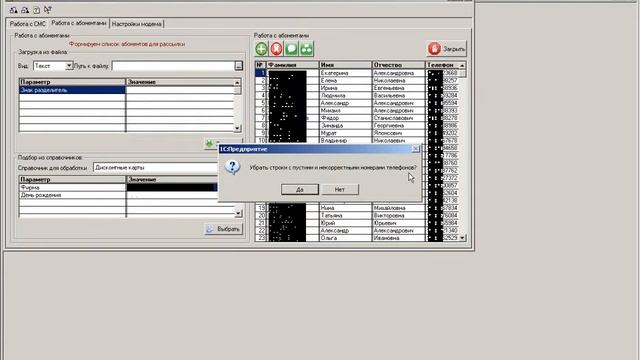The height and width of the screenshot is (360, 640).
Task: Confirm with Да in the dialog
Action: (x=300, y=189)
